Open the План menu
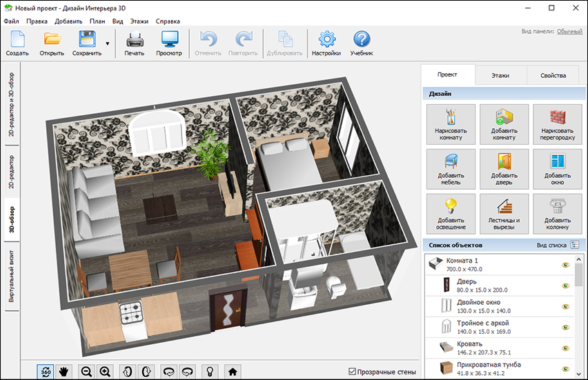The width and height of the screenshot is (588, 380). [97, 21]
